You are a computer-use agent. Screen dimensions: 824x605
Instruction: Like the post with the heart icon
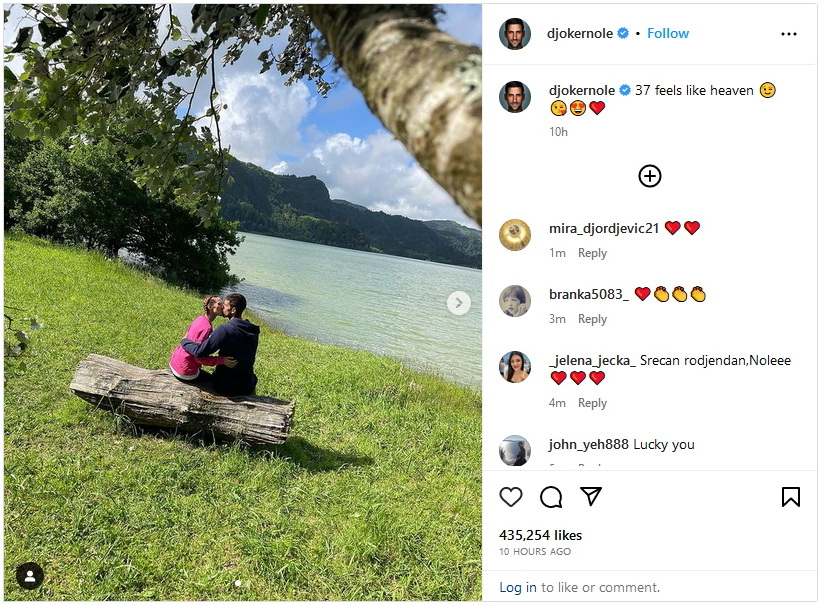coord(510,497)
